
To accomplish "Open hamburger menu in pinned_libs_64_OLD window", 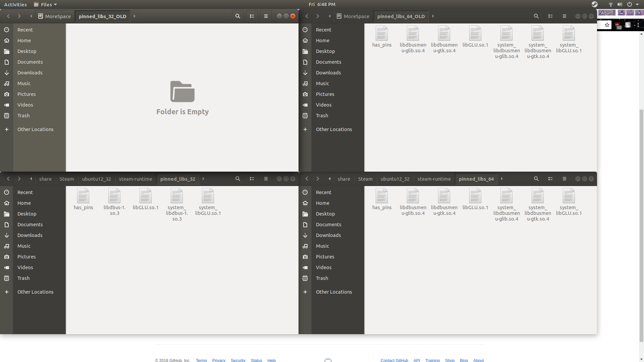I will click(565, 16).
